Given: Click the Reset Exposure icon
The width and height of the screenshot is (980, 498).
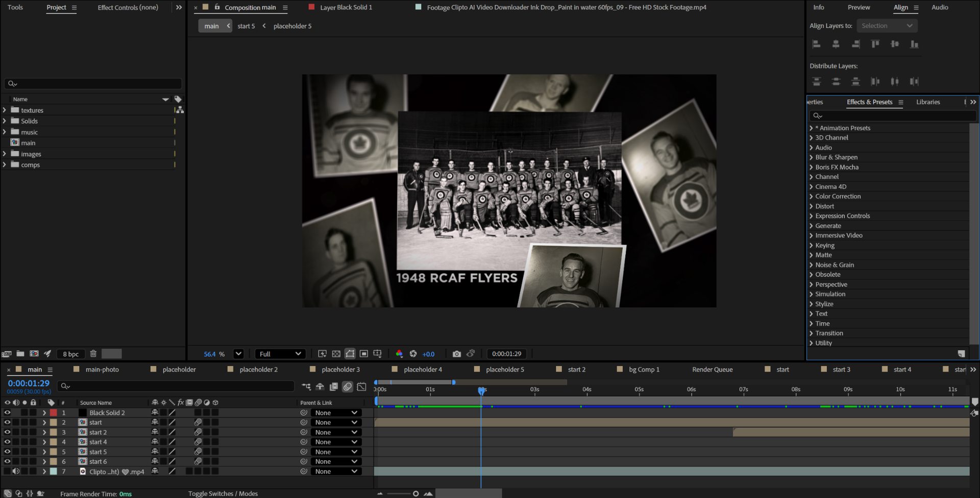Looking at the screenshot, I should click(413, 353).
